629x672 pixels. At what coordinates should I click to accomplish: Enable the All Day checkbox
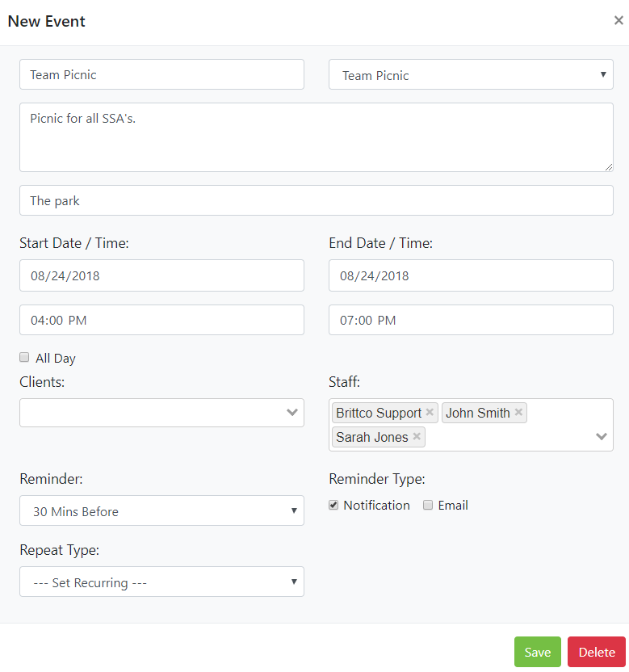[x=24, y=357]
